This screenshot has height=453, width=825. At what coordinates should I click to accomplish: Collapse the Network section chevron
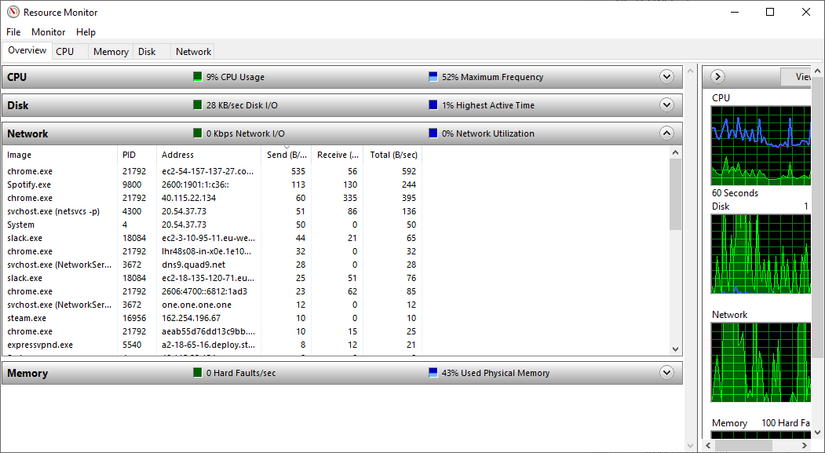[667, 134]
